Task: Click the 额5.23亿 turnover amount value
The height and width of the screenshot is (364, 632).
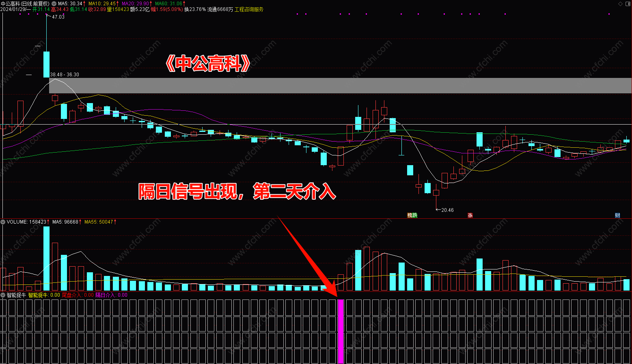Action: click(x=140, y=9)
